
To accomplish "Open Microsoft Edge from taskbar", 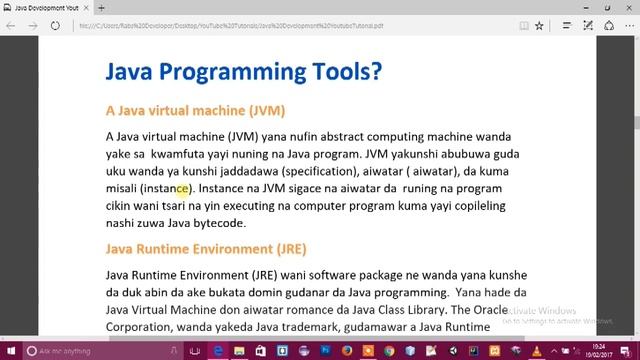I will click(x=218, y=351).
